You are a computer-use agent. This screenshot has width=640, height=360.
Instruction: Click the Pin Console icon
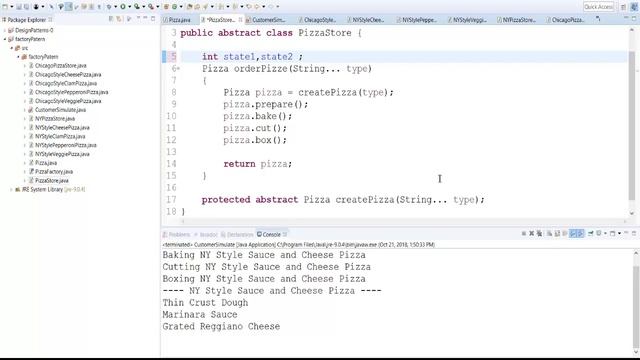(590, 233)
